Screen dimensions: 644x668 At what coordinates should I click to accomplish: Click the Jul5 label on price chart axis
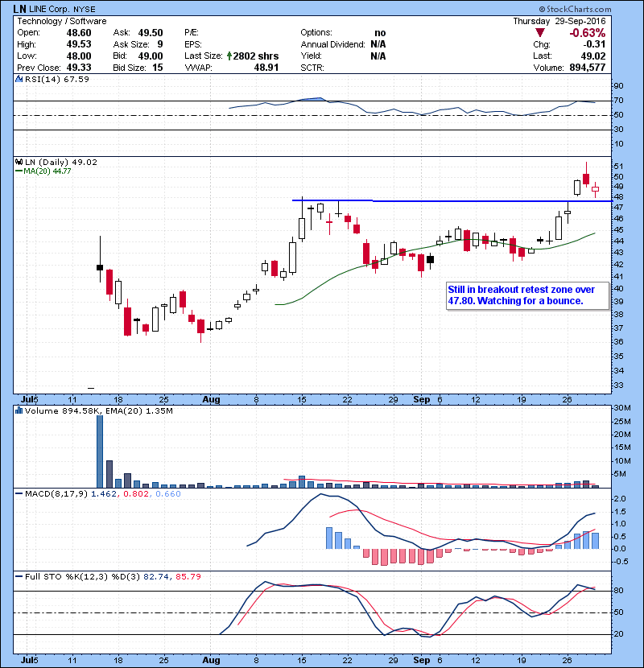pyautogui.click(x=30, y=400)
